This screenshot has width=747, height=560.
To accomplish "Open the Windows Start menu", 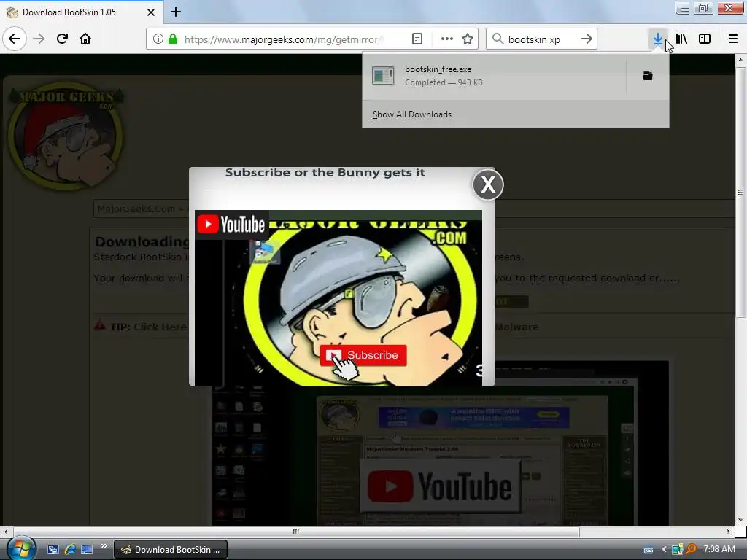I will pos(20,548).
